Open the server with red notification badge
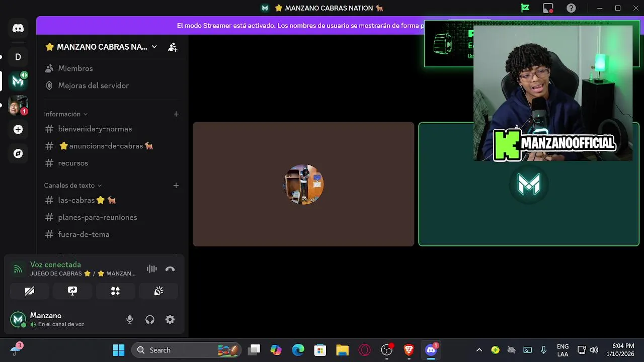The width and height of the screenshot is (644, 362). pyautogui.click(x=18, y=105)
